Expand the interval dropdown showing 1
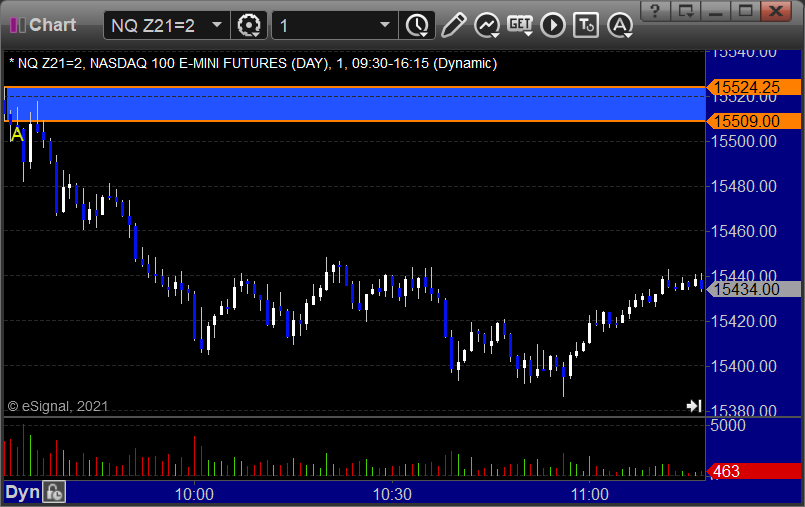 click(335, 25)
